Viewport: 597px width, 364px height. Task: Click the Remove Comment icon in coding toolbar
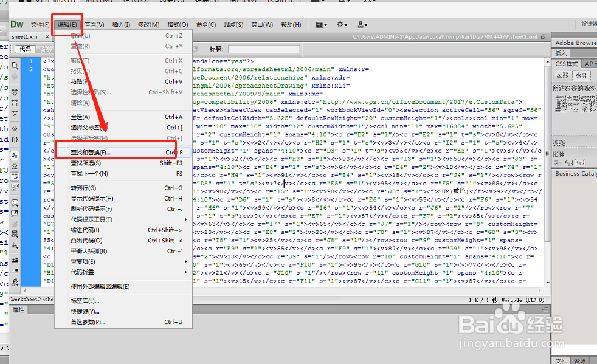(15, 213)
